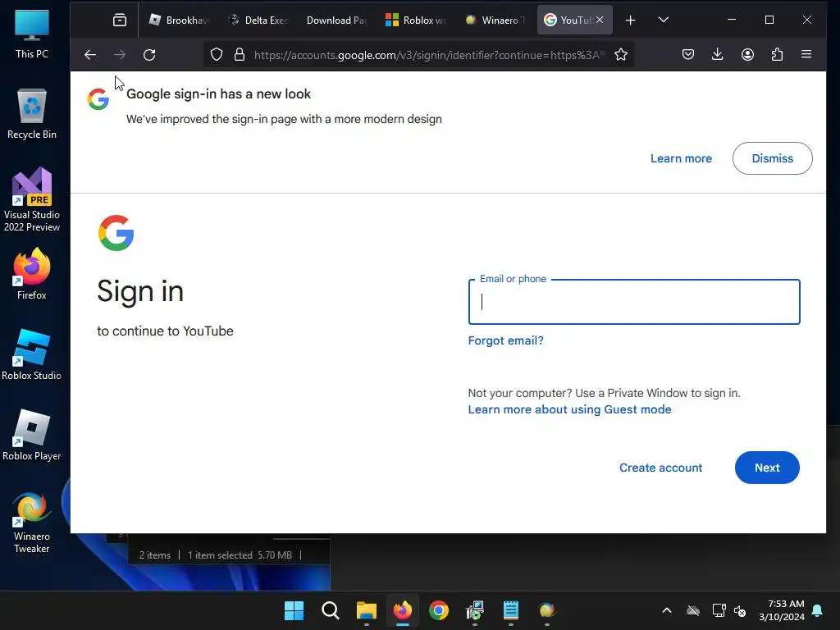
Task: Open the Windows Start menu
Action: [x=294, y=610]
